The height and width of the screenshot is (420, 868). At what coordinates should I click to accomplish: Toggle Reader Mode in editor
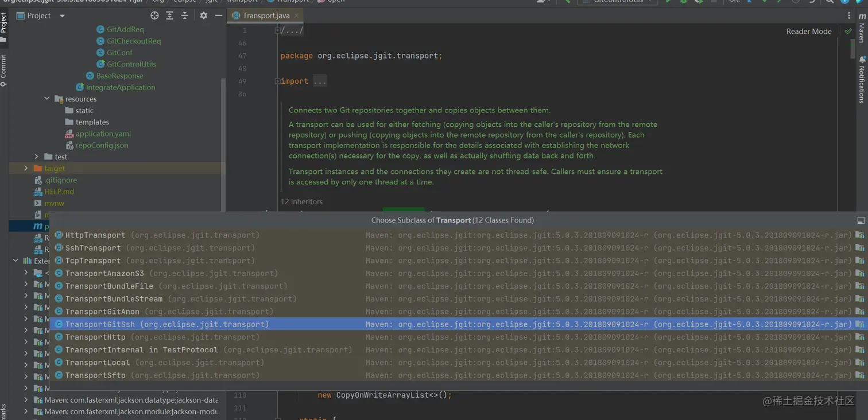pyautogui.click(x=808, y=32)
